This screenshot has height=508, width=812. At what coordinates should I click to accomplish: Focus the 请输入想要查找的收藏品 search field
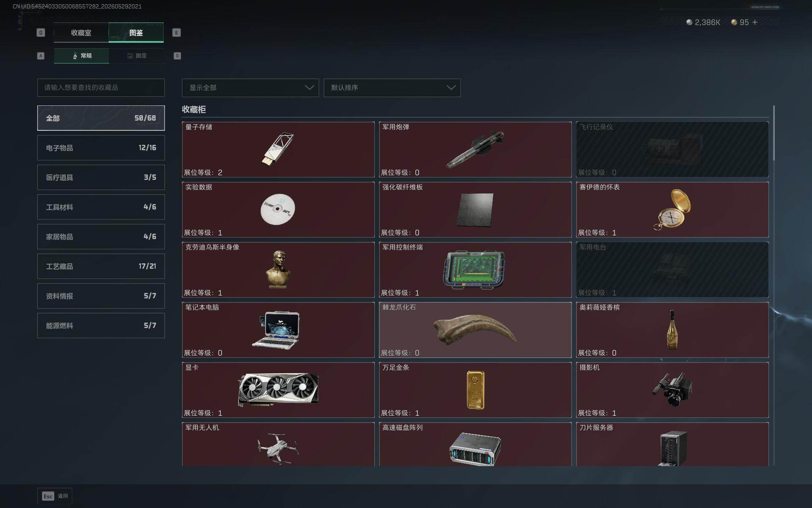coord(101,88)
